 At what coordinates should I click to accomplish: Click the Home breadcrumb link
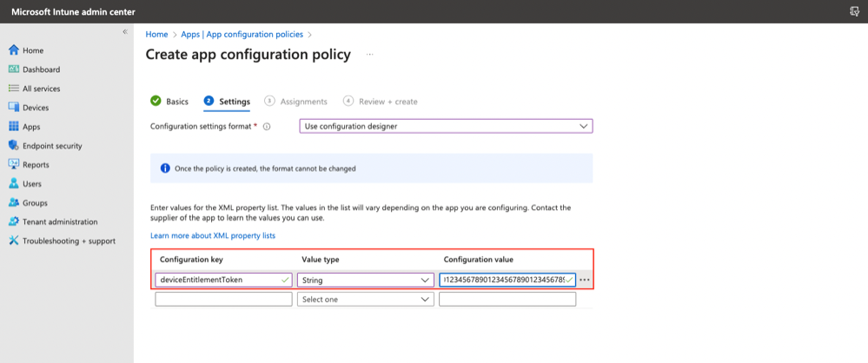point(156,35)
